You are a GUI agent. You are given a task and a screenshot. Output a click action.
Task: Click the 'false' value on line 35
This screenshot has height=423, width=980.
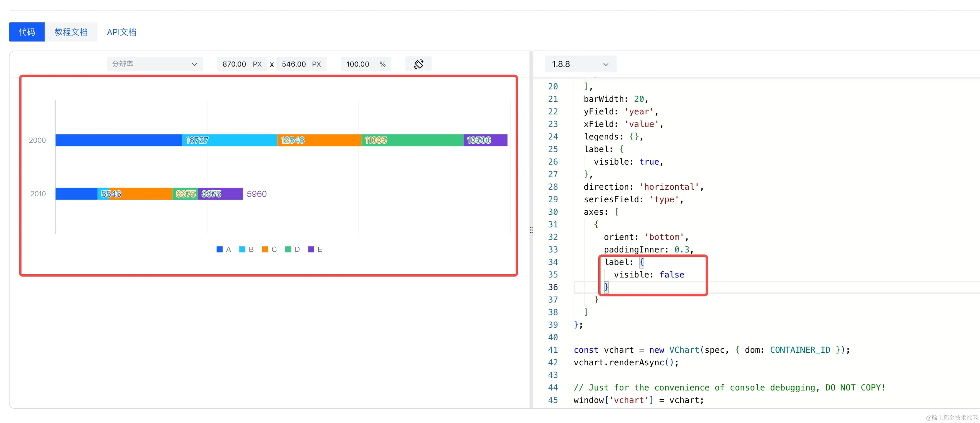pos(671,275)
